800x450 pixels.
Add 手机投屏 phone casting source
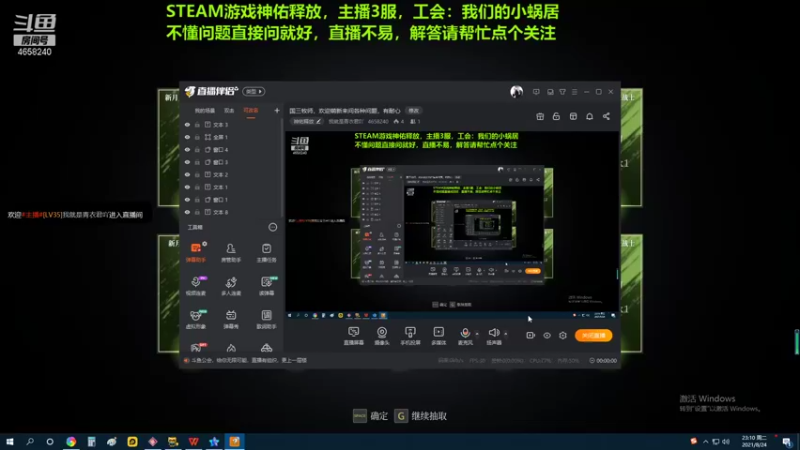tap(410, 336)
